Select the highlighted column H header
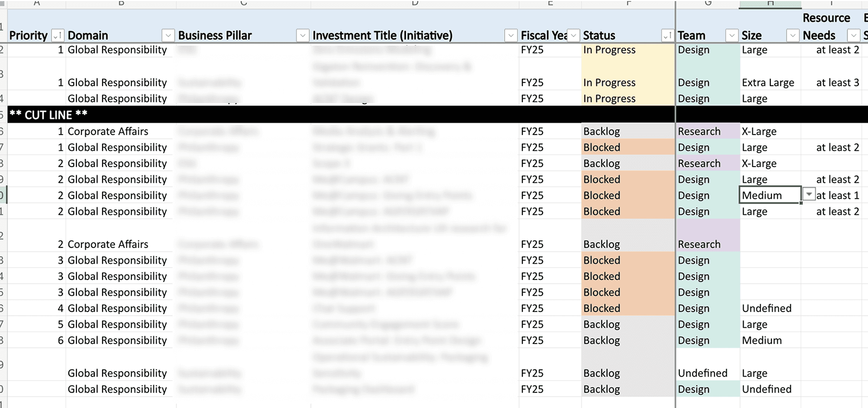 [770, 4]
